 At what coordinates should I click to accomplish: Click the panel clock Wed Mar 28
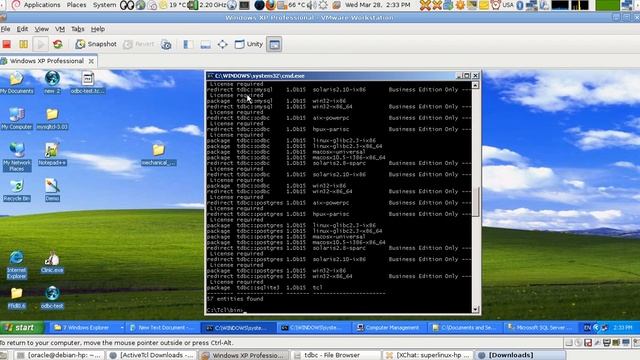(x=378, y=5)
